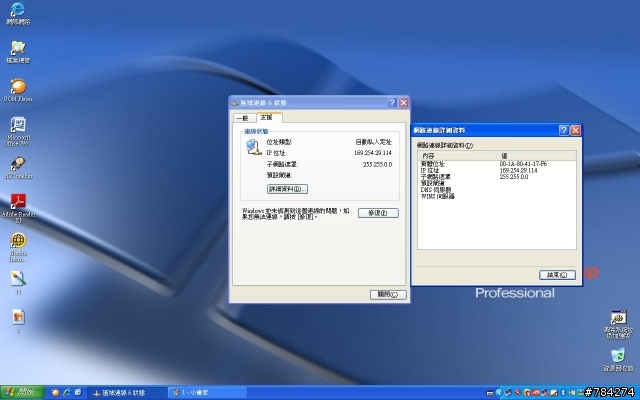Click the red rectangular tray icon

pyautogui.click(x=536, y=393)
